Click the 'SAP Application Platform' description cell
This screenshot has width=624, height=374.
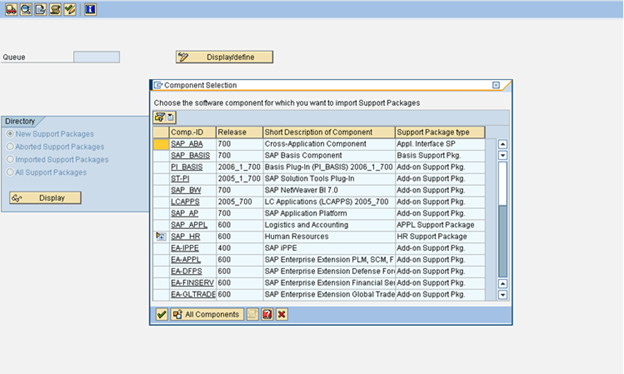[x=329, y=213]
